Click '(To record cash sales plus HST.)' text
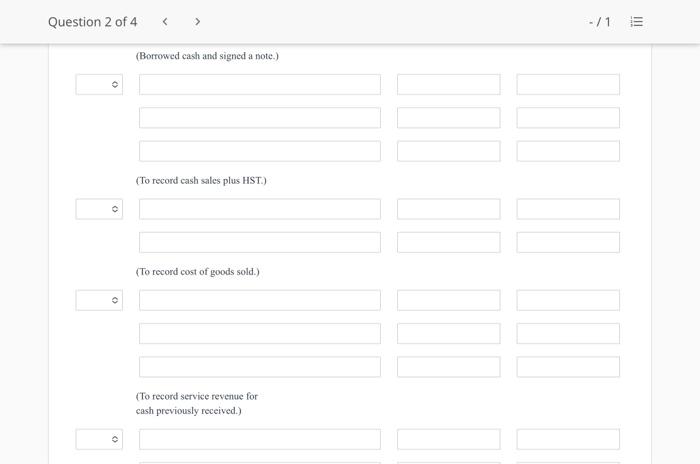 click(201, 180)
